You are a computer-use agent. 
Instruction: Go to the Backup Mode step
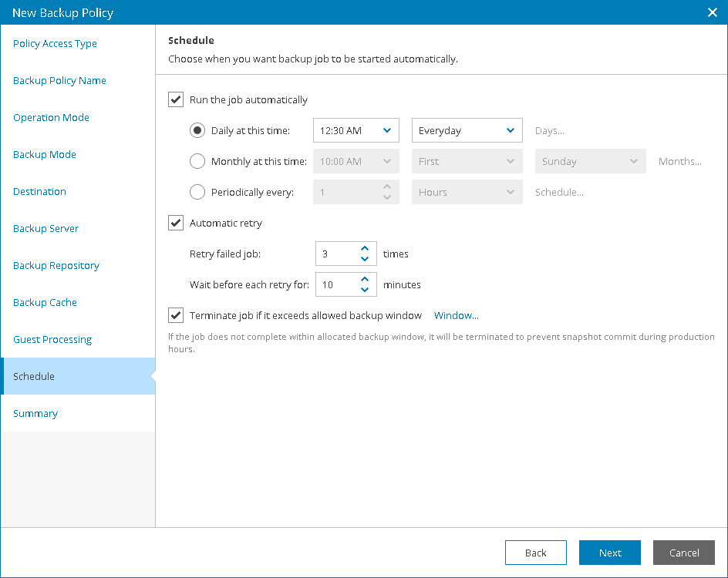click(45, 154)
